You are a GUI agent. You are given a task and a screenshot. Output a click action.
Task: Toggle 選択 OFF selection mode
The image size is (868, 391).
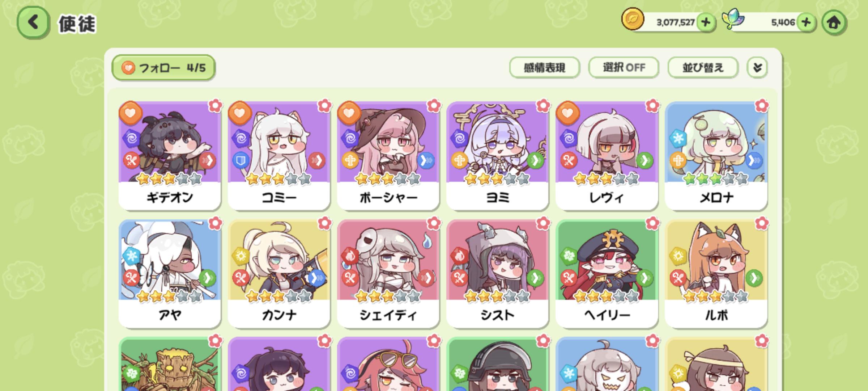point(624,67)
